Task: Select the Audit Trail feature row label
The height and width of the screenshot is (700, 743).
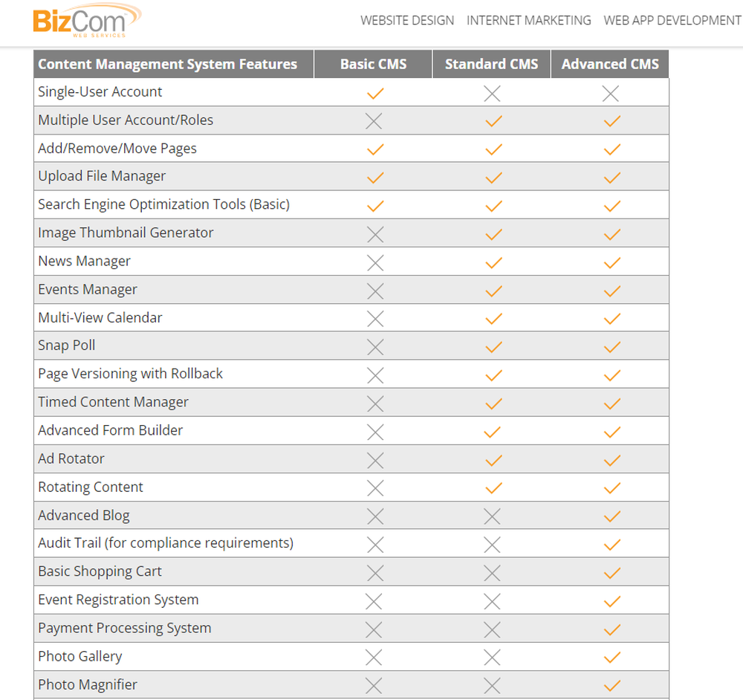Action: click(166, 543)
